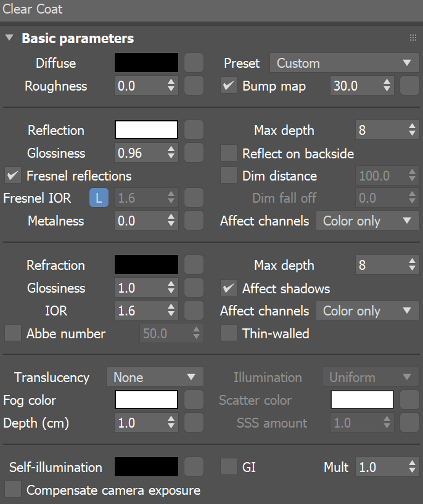Viewport: 423px width, 504px height.
Task: Enable GI
Action: tap(228, 467)
